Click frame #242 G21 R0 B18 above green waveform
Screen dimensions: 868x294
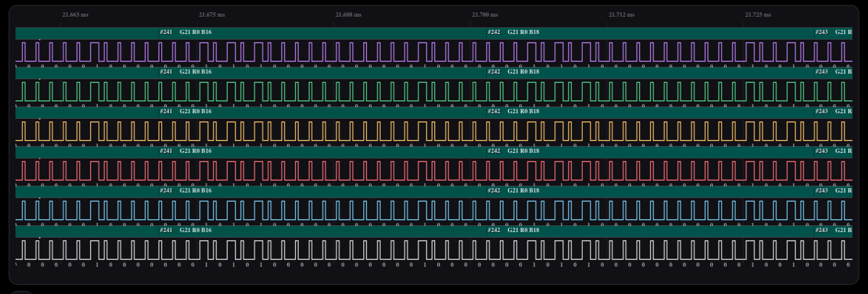point(650,72)
